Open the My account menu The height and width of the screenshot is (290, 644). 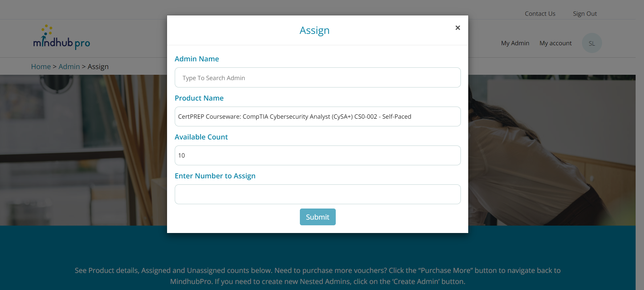(555, 43)
